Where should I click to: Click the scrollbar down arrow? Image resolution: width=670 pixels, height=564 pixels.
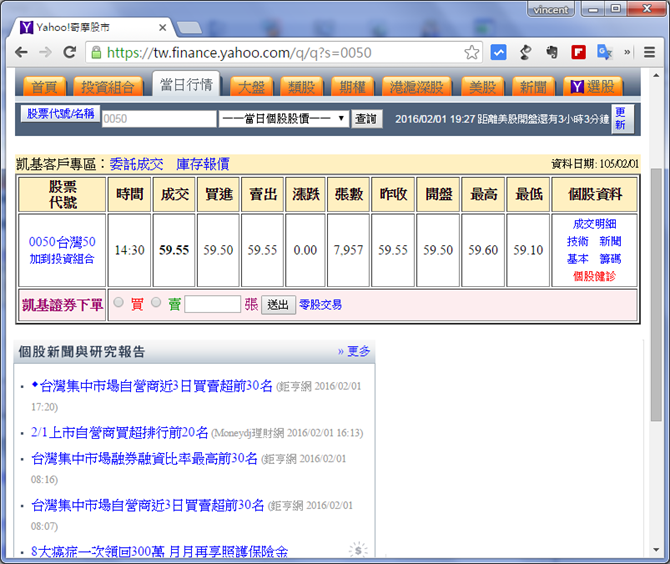(656, 550)
